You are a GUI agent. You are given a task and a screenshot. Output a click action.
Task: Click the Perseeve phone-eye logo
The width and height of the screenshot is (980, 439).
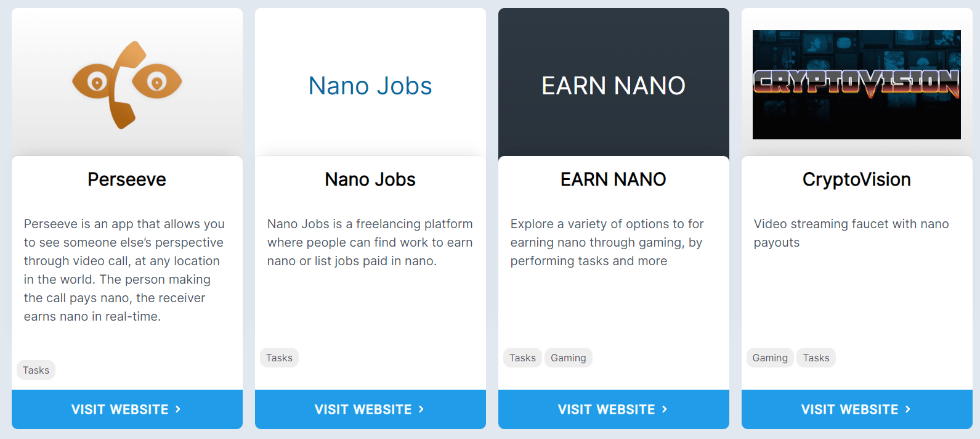[127, 85]
